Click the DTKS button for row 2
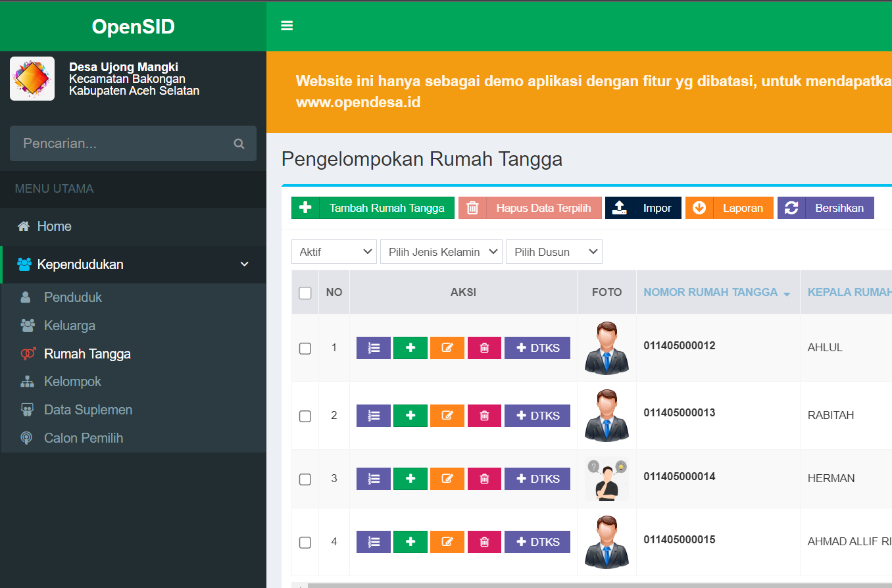Viewport: 892px width, 588px height. point(537,415)
